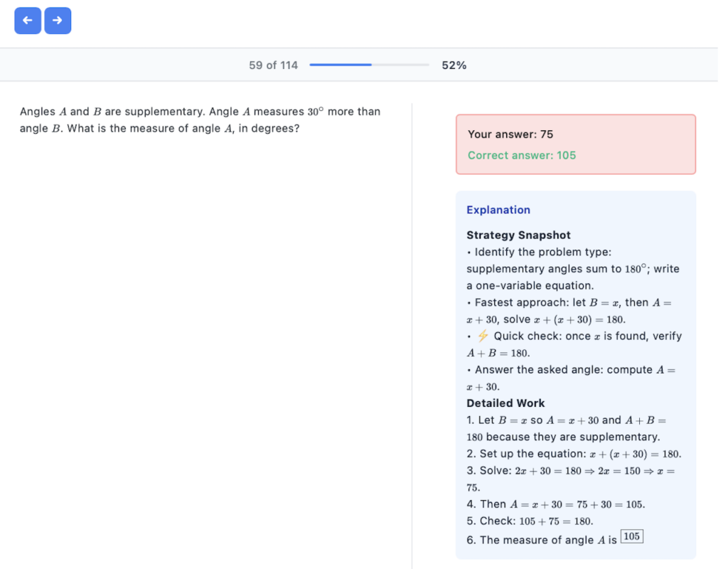Select the Strategy Snapshot heading
This screenshot has height=569, width=728.
tap(518, 235)
